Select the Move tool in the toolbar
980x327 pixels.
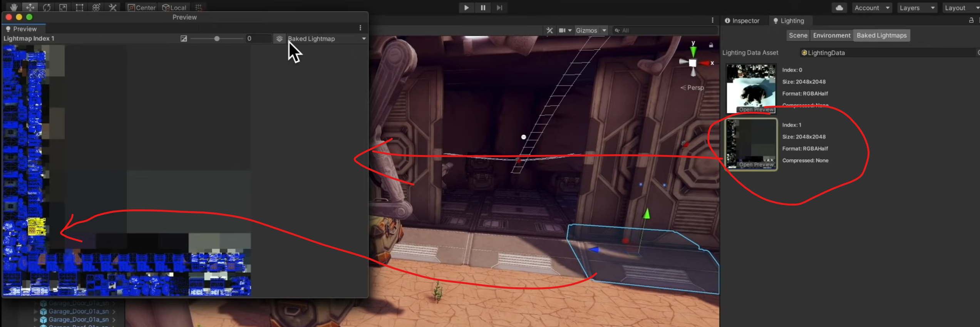[x=30, y=7]
